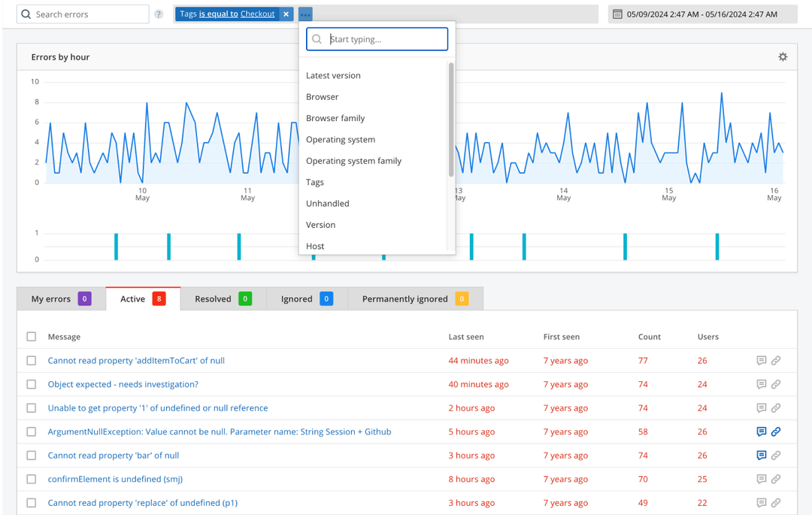Viewport: 812px width, 515px height.
Task: Click the 'Start typing...' search field in the dropdown
Action: [x=377, y=38]
